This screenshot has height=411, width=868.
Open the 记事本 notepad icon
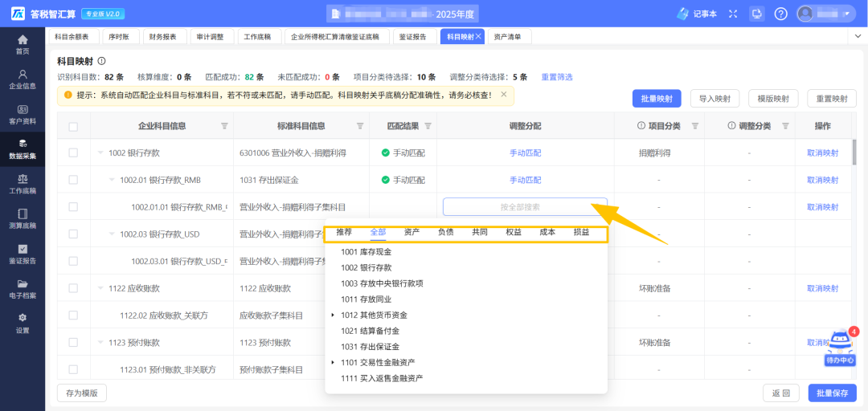684,14
